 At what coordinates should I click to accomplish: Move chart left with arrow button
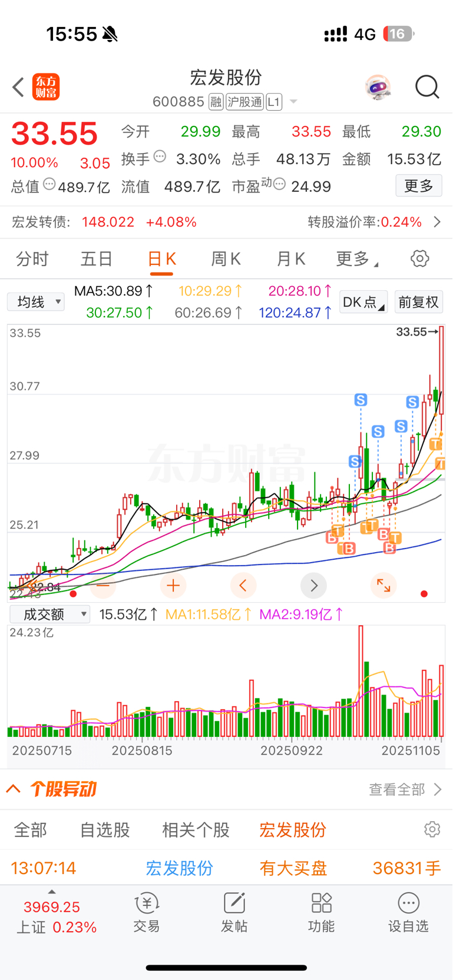pyautogui.click(x=243, y=586)
